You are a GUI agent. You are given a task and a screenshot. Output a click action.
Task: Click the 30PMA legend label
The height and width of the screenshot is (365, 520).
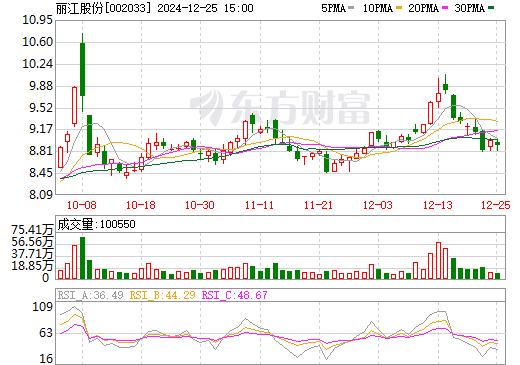pyautogui.click(x=469, y=8)
